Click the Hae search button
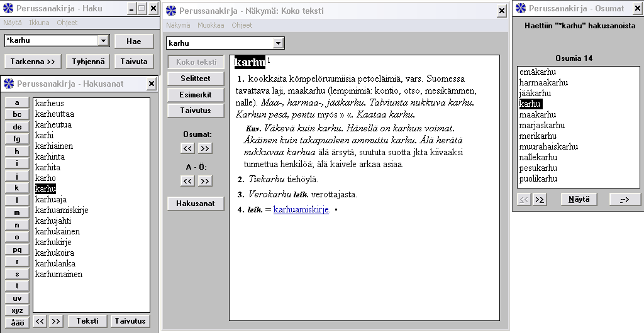The image size is (644, 333). click(x=133, y=41)
